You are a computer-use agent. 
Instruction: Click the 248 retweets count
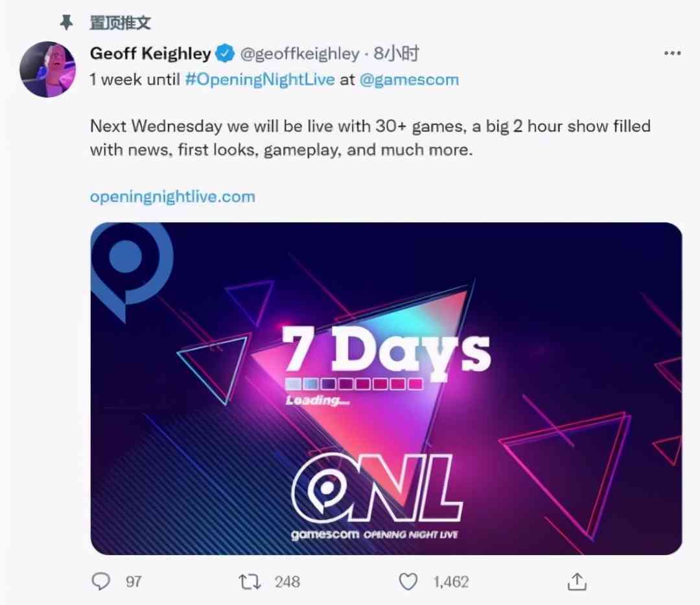[287, 582]
